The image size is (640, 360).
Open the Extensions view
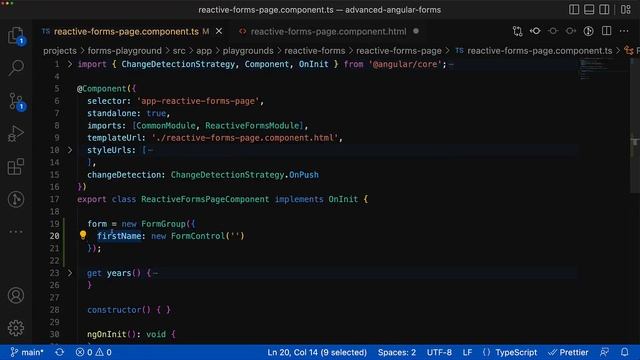coord(16,167)
